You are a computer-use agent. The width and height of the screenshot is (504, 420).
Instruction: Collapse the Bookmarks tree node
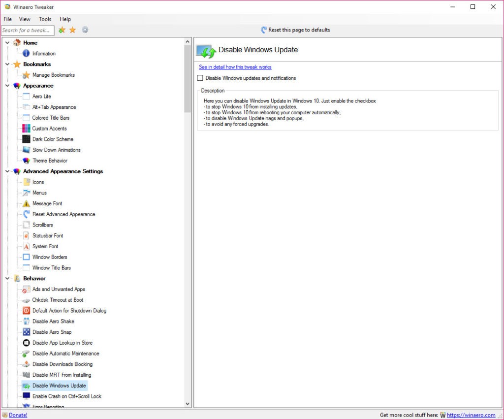[x=7, y=64]
